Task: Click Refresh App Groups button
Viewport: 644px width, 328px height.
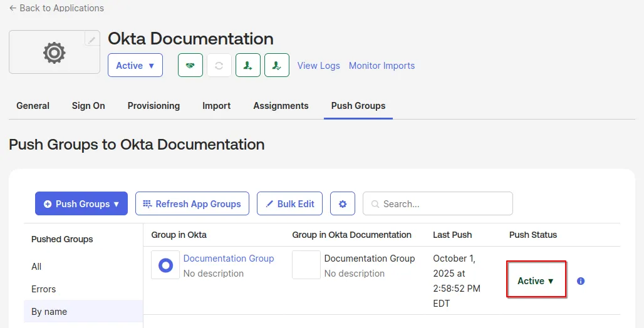Action: click(x=192, y=203)
